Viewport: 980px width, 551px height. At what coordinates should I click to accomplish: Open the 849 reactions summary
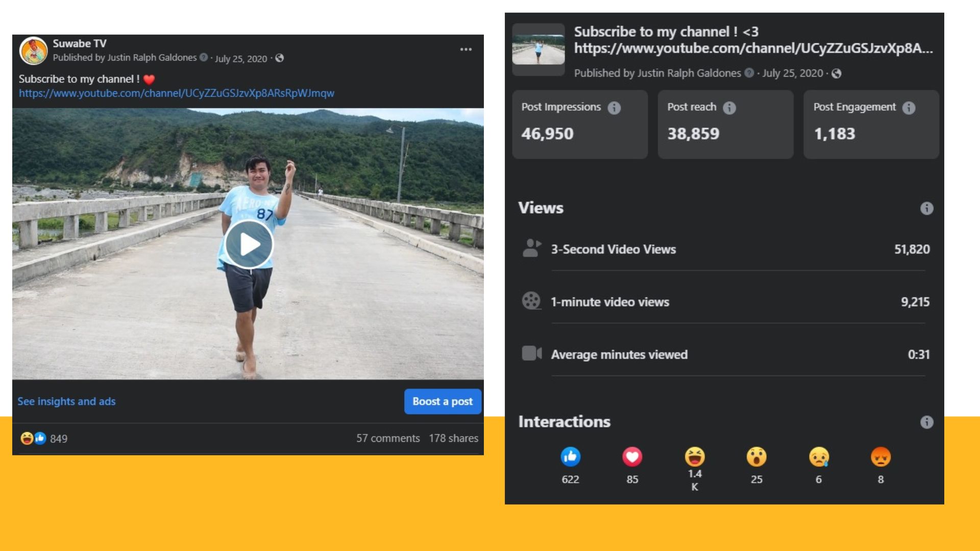click(x=44, y=439)
